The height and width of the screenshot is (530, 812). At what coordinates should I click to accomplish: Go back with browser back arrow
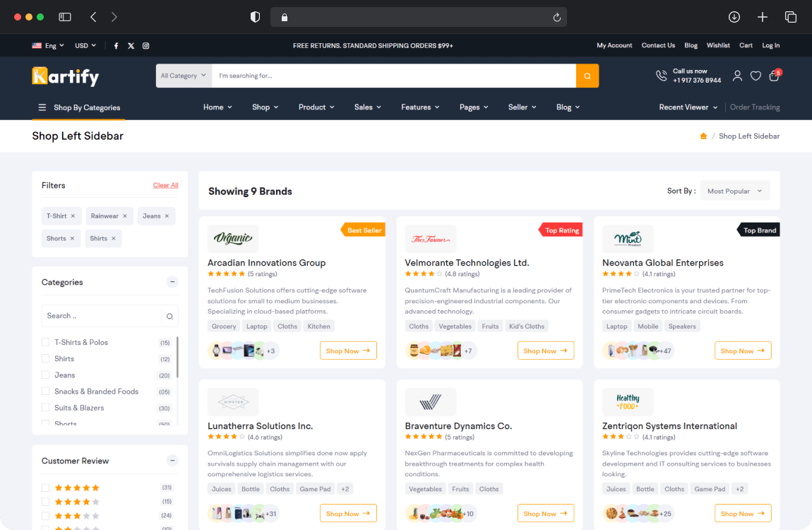(x=93, y=17)
